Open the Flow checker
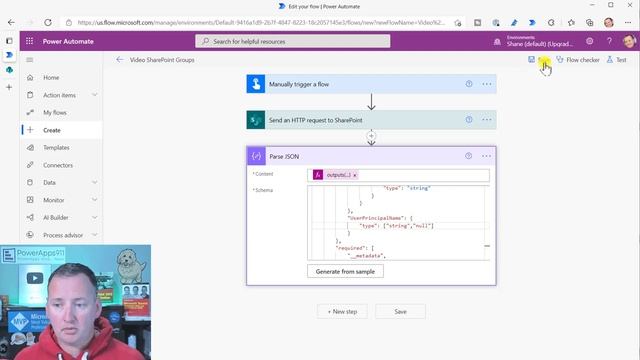The width and height of the screenshot is (640, 360). click(578, 60)
